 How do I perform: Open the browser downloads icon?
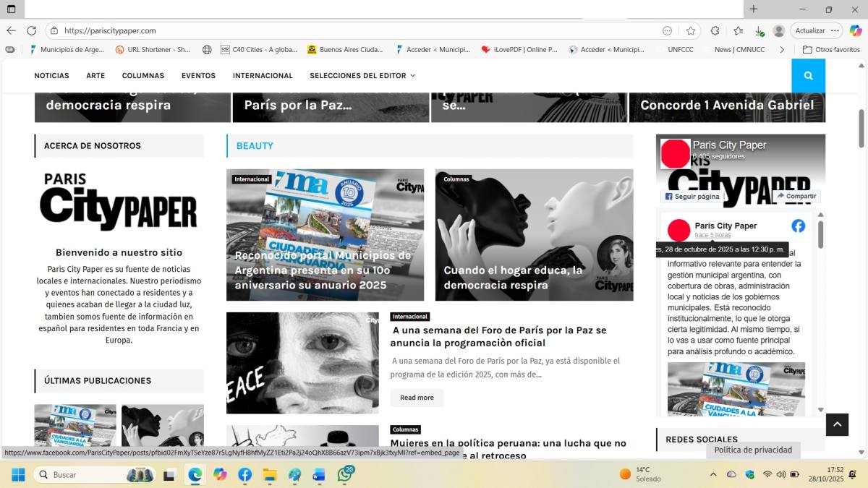759,30
